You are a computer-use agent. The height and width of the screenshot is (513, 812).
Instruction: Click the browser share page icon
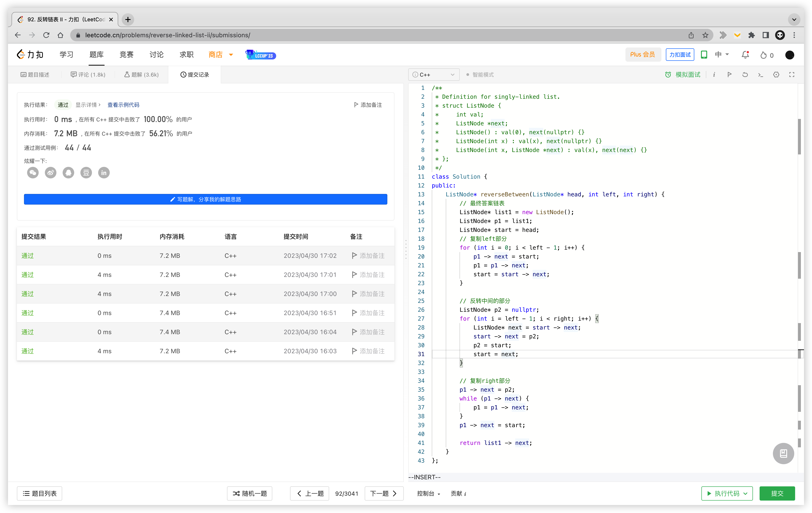pyautogui.click(x=691, y=35)
